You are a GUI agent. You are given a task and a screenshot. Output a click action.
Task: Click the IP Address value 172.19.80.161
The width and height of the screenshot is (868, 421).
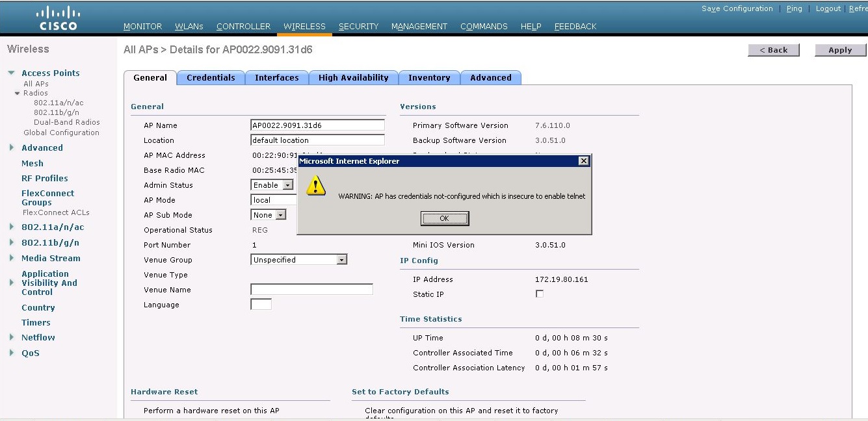point(561,279)
